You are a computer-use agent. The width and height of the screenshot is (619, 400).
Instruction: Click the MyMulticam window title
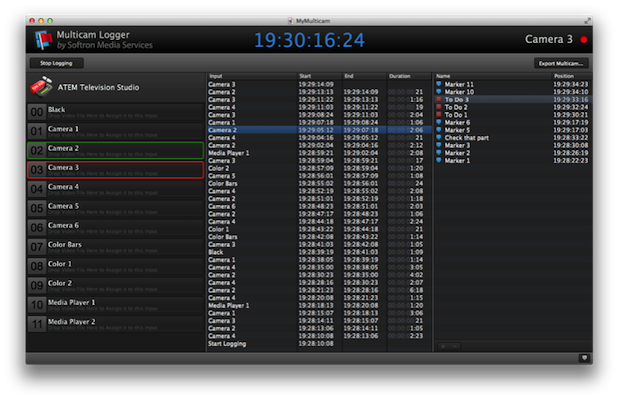[313, 21]
